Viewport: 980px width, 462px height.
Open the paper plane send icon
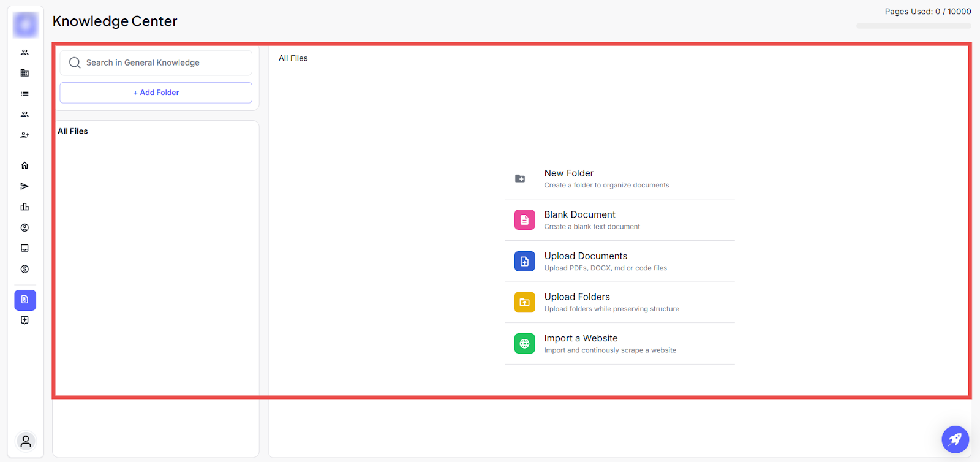[x=24, y=186]
